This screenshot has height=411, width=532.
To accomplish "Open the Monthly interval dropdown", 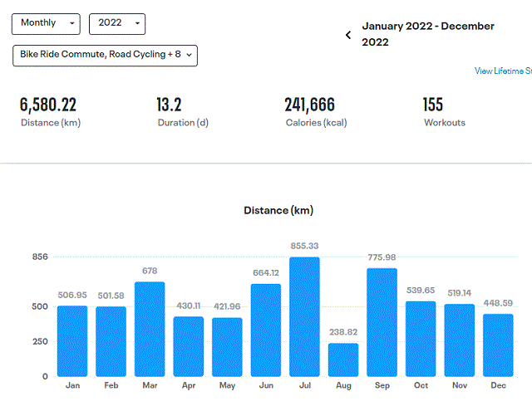I will [x=46, y=23].
